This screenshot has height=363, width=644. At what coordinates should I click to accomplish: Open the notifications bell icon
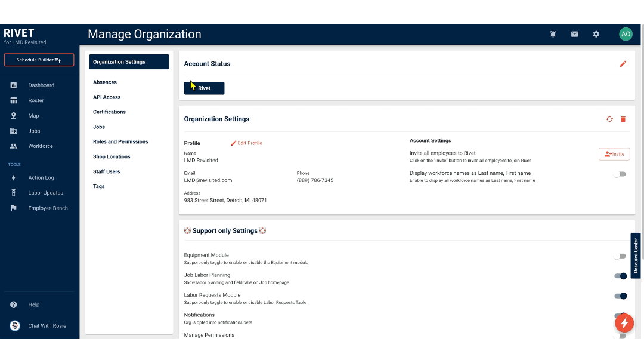[x=553, y=34]
